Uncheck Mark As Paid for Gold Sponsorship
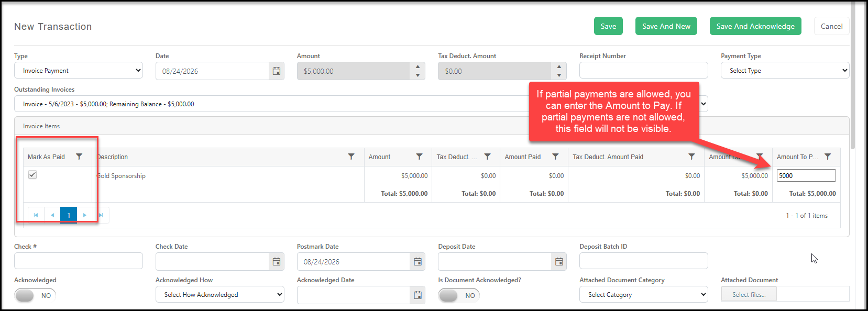 tap(32, 175)
